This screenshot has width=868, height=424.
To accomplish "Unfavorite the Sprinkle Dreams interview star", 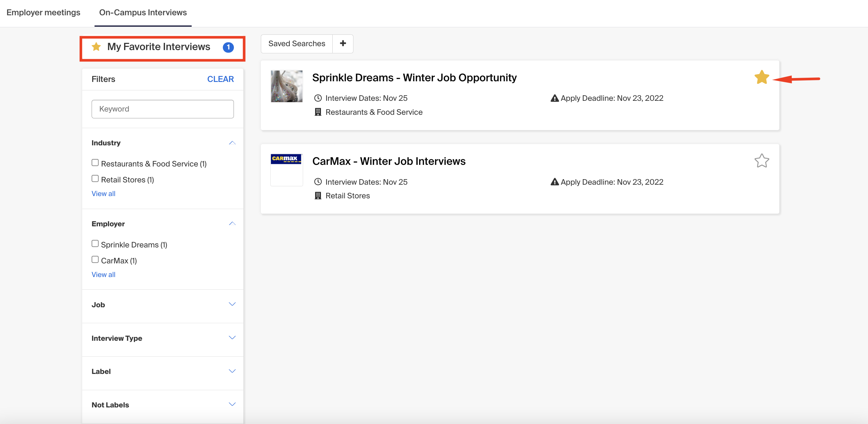I will [761, 77].
